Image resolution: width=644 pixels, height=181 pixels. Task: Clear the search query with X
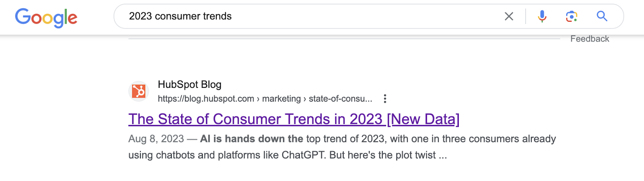[x=509, y=16]
